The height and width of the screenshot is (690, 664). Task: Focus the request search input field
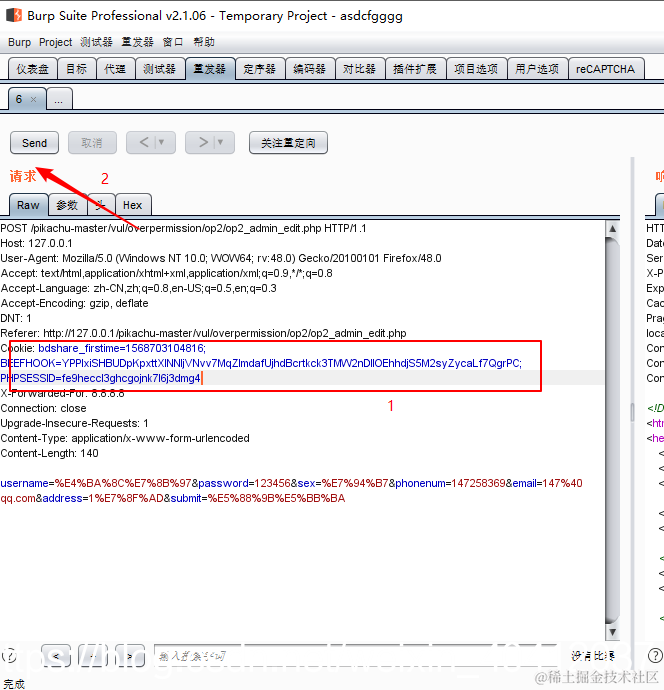[356, 656]
